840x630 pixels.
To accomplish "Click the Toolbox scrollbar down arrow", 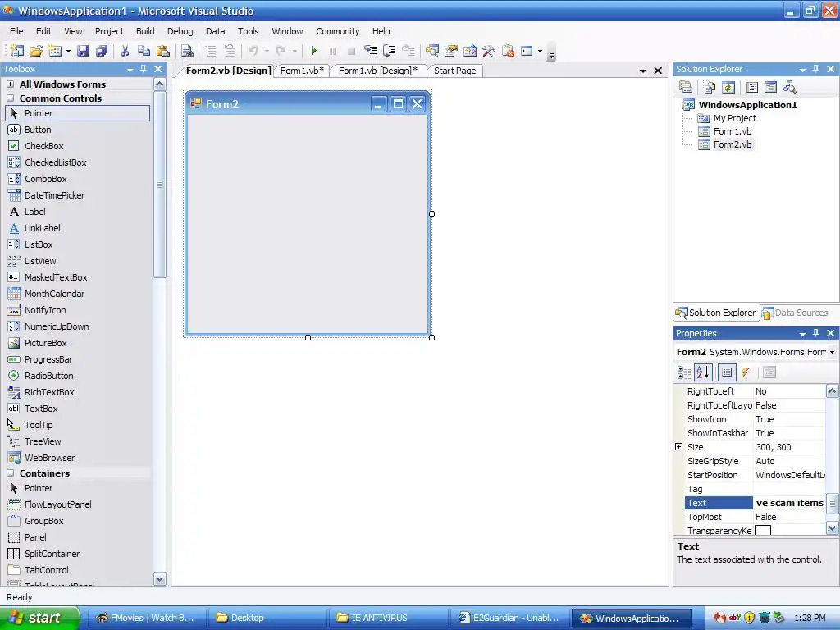I will [160, 578].
